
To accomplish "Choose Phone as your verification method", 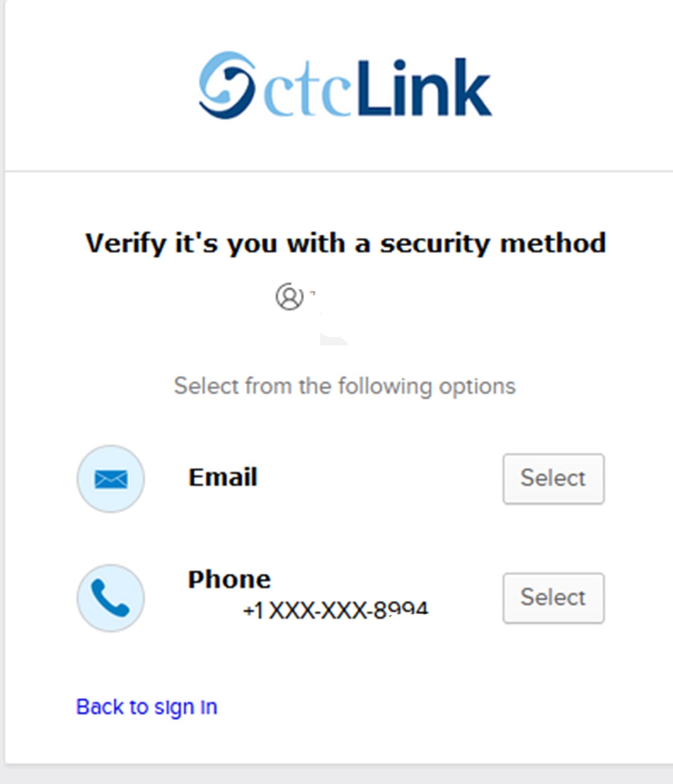I will coord(553,597).
